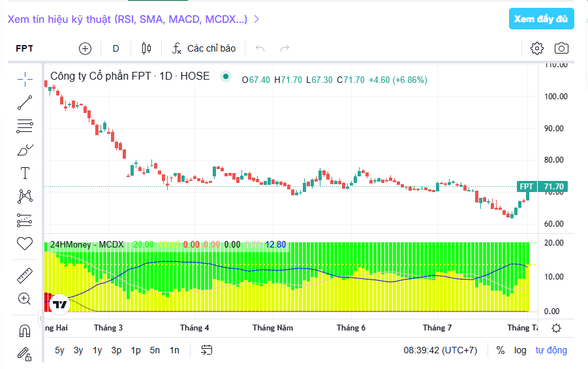Open the Xem tín hiệu kỹ thuật link
Image resolution: width=588 pixels, height=369 pixels.
point(127,19)
